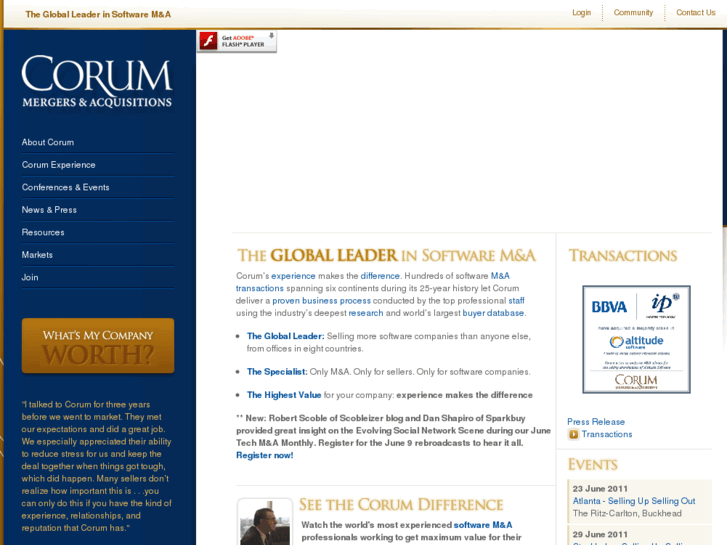Click the video thumbnail of the man
Image resolution: width=727 pixels, height=545 pixels.
pyautogui.click(x=265, y=522)
